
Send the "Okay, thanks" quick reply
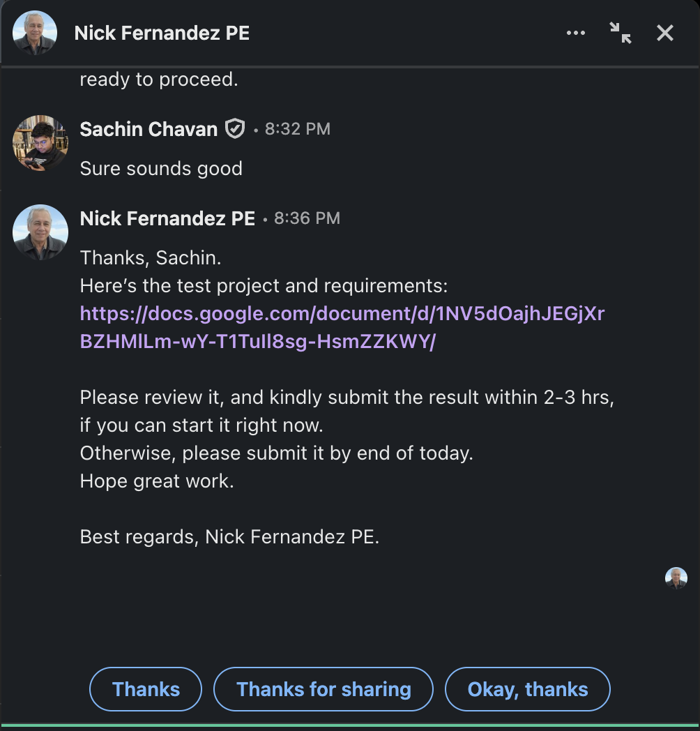point(528,689)
